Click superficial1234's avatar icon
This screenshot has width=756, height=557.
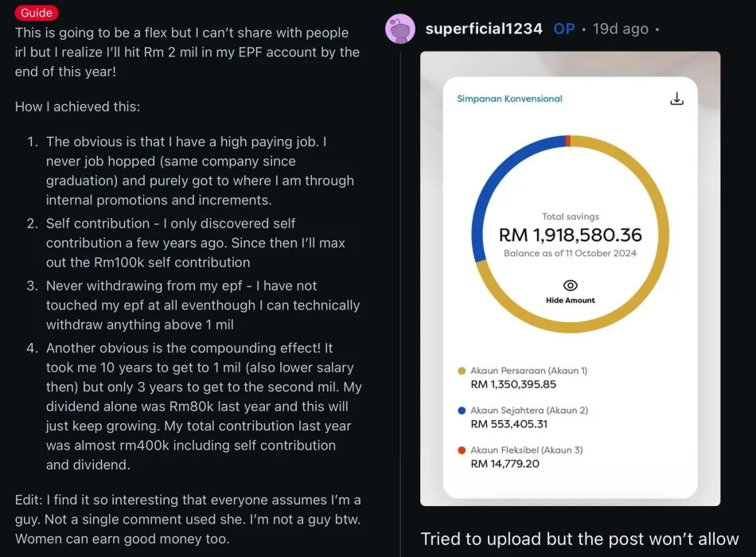click(400, 29)
